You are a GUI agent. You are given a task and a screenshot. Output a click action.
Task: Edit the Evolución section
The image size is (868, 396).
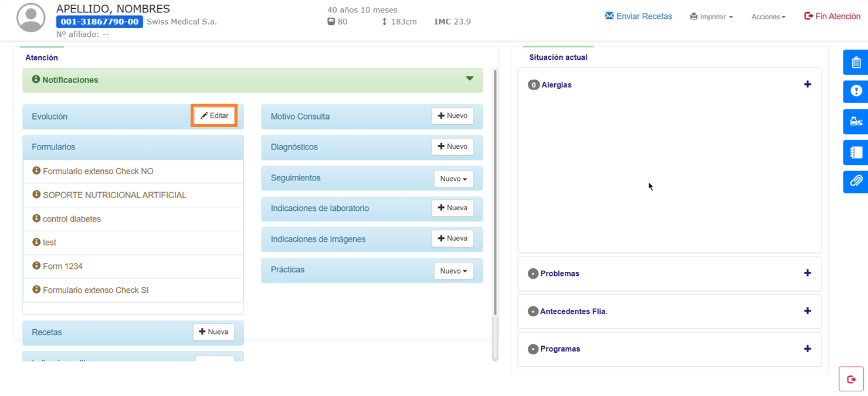point(215,115)
